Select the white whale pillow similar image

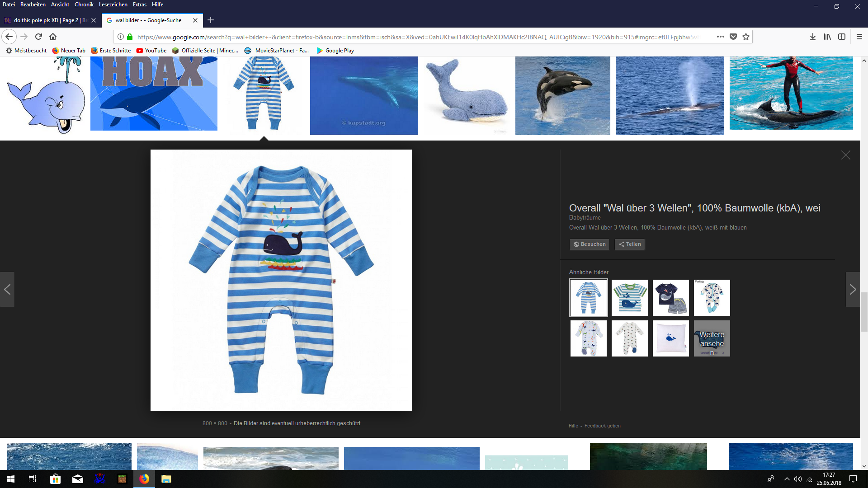[x=671, y=338]
